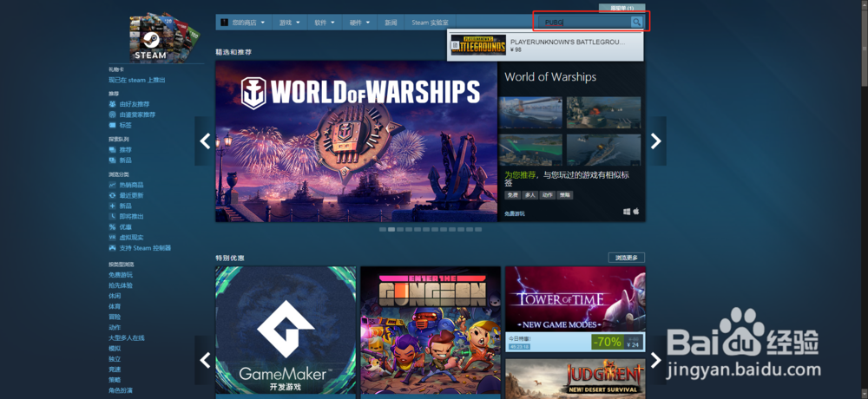The width and height of the screenshot is (868, 399).
Task: Click the 由好友推荐 friends icon
Action: click(112, 104)
